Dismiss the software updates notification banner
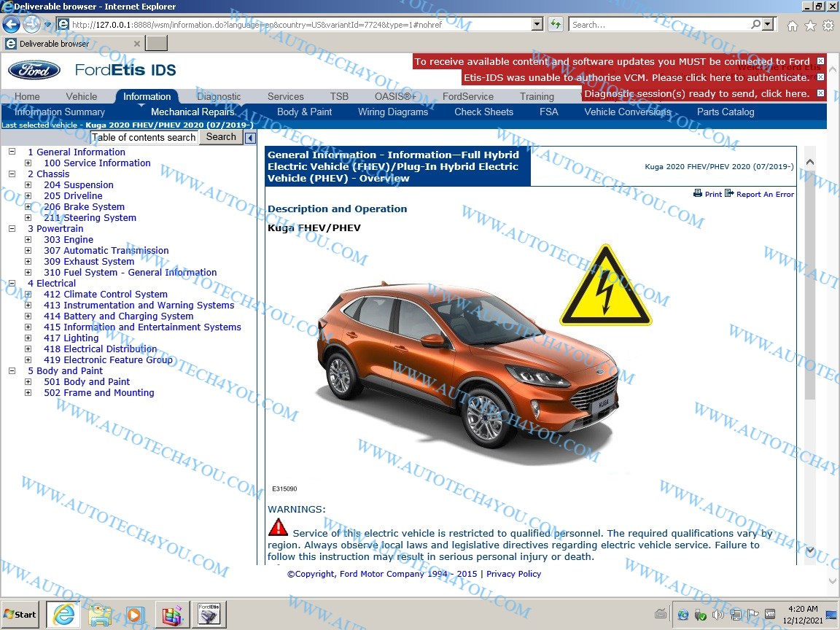This screenshot has width=840, height=630. [x=820, y=61]
